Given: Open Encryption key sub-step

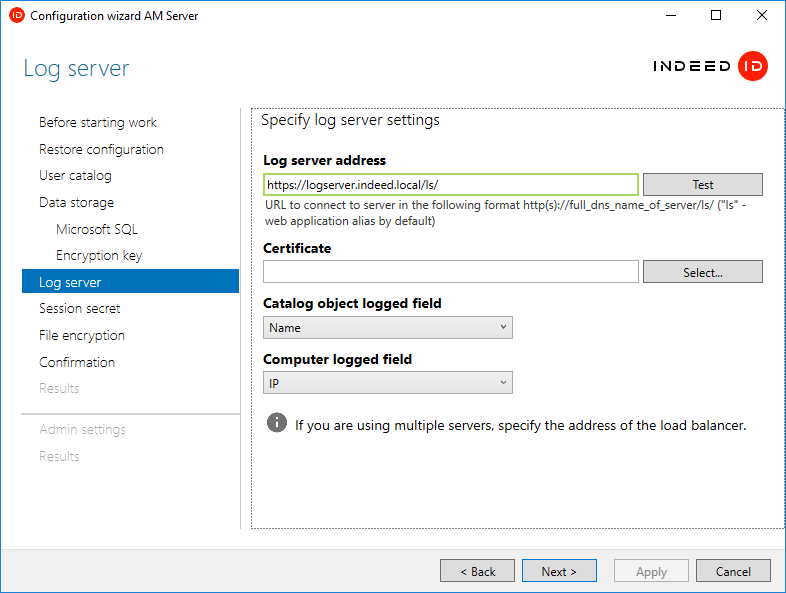Looking at the screenshot, I should pos(99,255).
